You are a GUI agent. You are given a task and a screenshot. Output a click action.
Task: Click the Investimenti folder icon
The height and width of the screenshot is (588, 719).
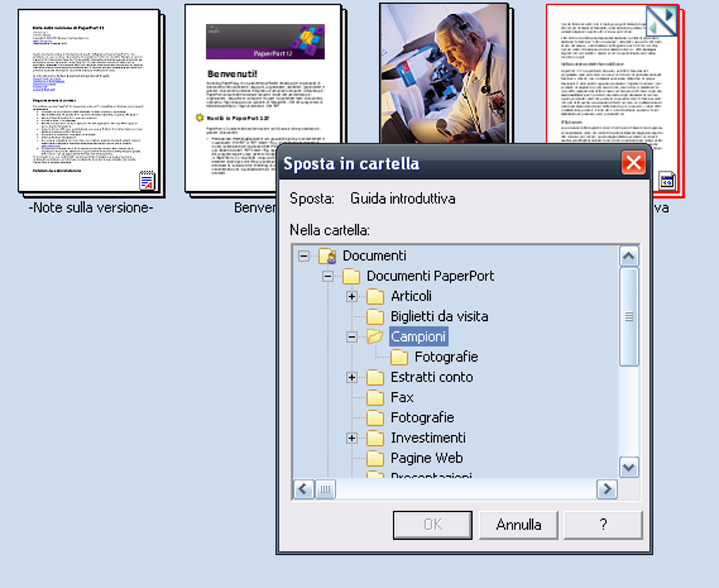click(375, 438)
